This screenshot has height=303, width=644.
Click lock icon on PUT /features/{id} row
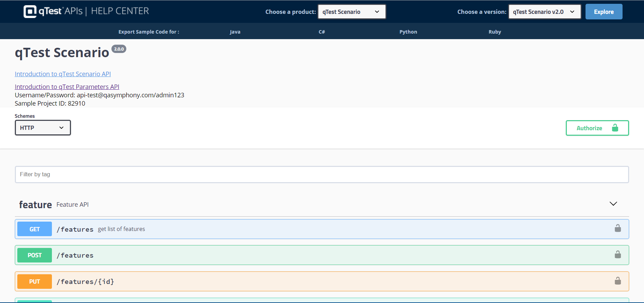point(618,281)
